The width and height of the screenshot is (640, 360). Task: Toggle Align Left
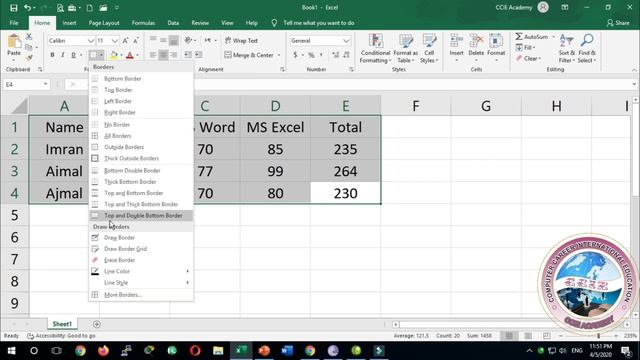click(153, 55)
